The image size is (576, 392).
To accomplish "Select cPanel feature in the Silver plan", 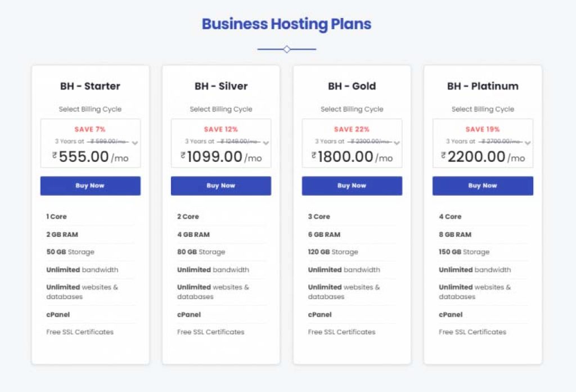I will click(189, 314).
